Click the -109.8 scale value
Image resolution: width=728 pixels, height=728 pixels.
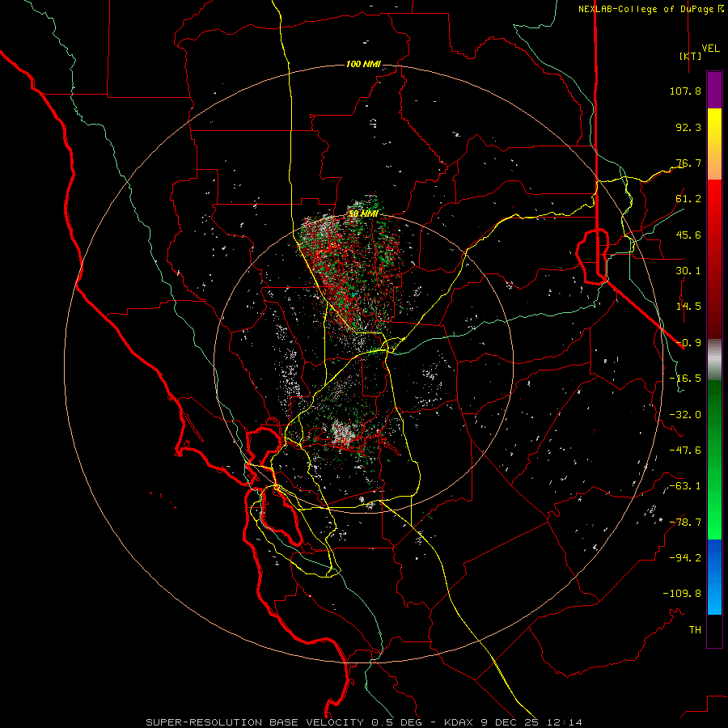coord(682,594)
